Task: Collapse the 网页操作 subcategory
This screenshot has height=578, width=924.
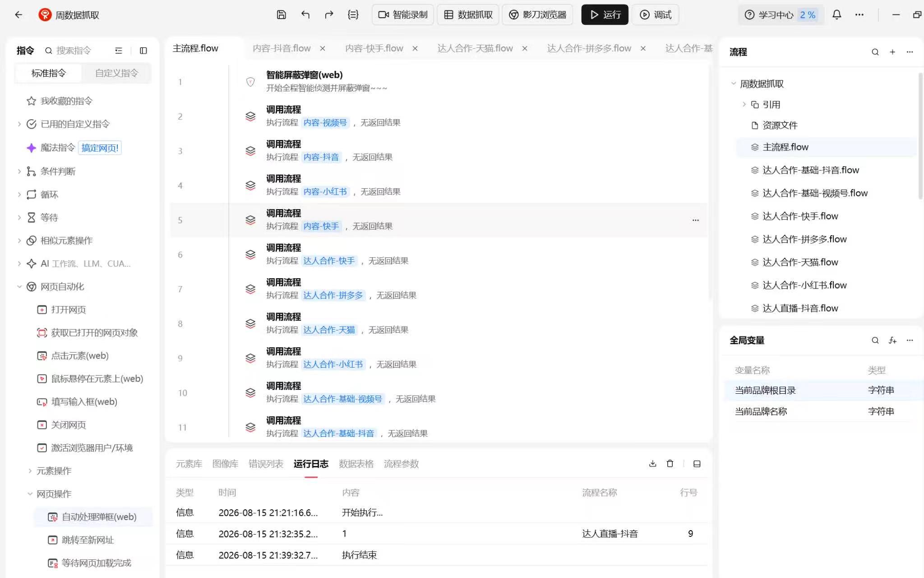Action: coord(30,494)
